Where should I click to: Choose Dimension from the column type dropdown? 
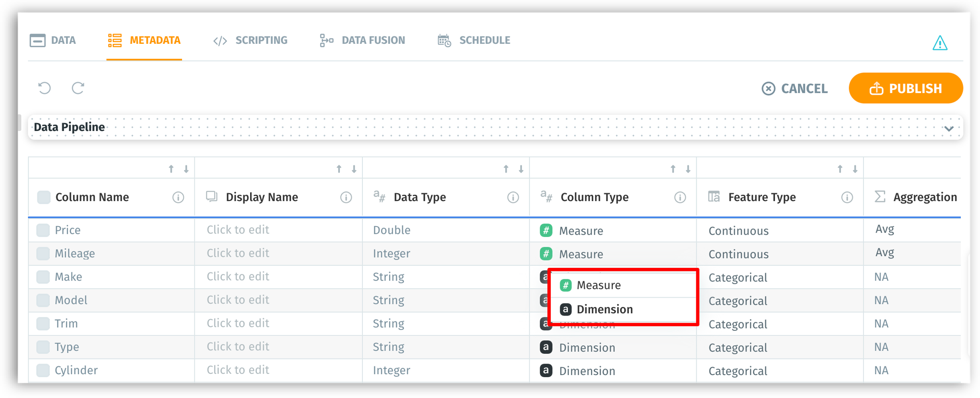pos(604,309)
